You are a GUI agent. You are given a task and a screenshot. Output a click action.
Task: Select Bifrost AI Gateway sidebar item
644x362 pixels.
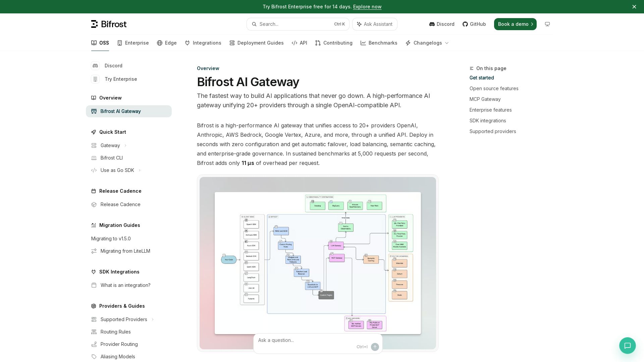pyautogui.click(x=129, y=111)
